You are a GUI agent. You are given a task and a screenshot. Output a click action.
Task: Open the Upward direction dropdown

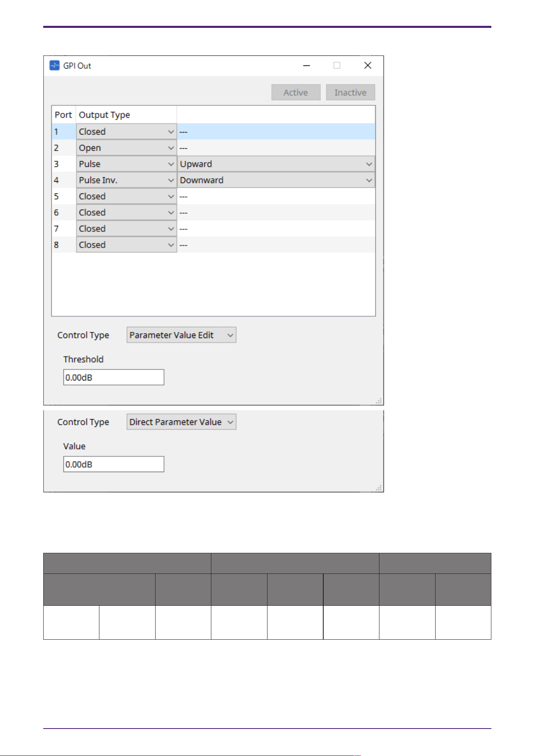[276, 164]
